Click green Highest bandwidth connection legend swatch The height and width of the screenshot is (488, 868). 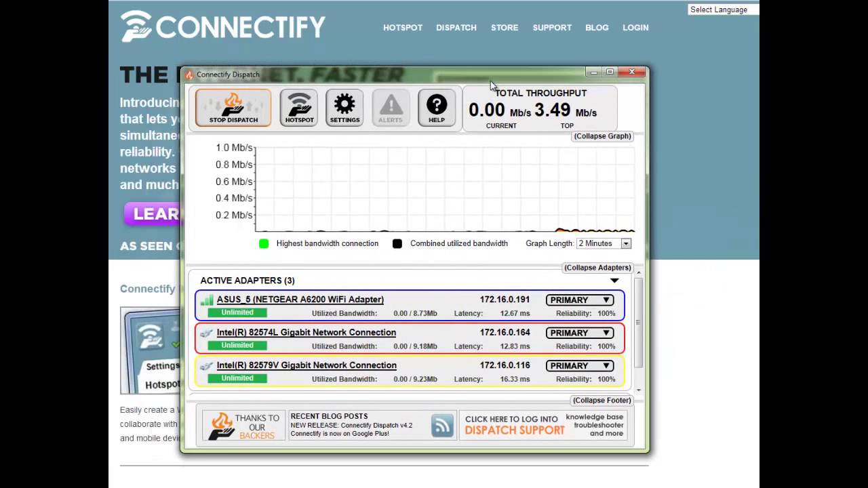coord(264,243)
